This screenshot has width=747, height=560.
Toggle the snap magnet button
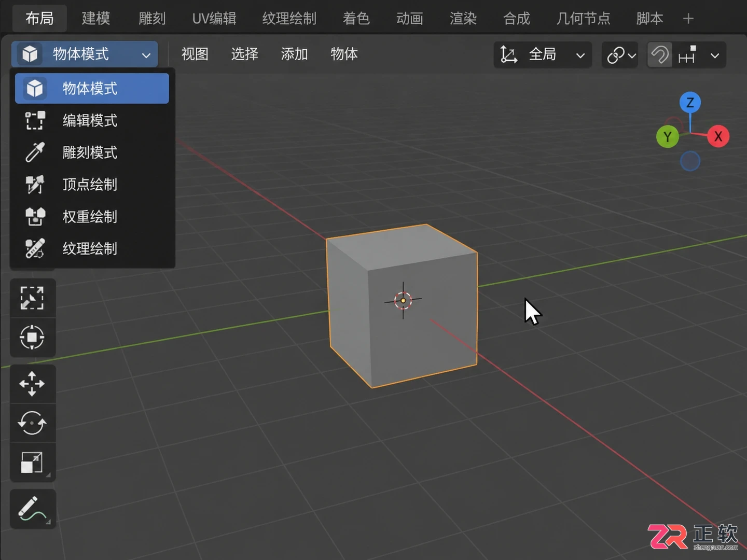tap(660, 54)
